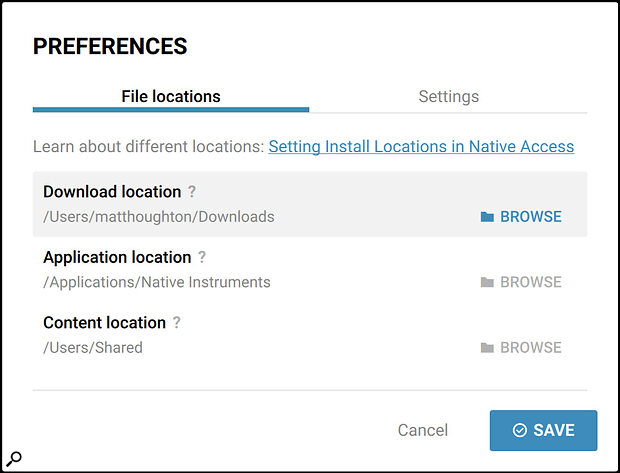This screenshot has width=620, height=473.
Task: Click the checkmark circle icon on Save
Action: coord(520,430)
